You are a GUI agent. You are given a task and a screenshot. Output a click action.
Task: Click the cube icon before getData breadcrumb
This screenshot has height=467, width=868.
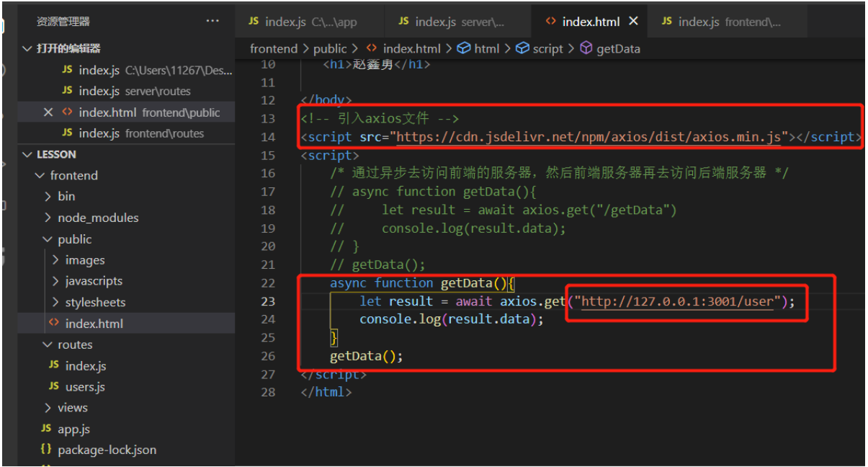point(586,48)
